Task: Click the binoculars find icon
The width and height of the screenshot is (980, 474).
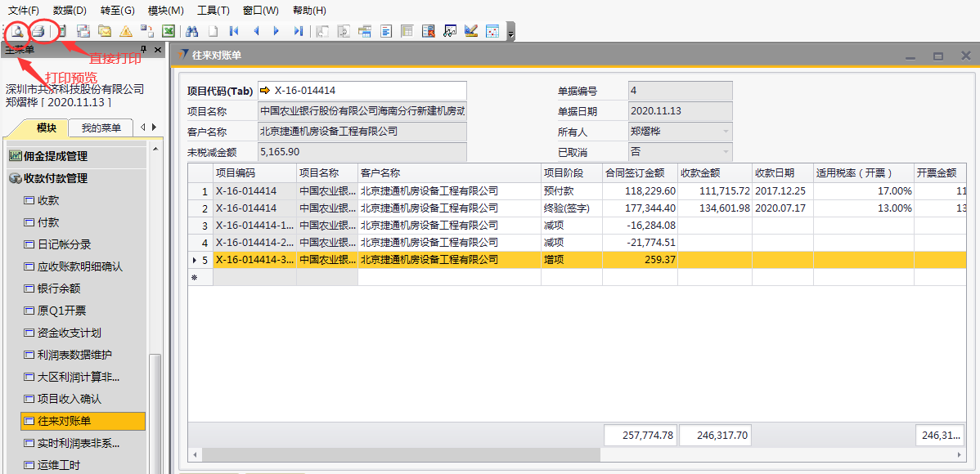Action: pyautogui.click(x=192, y=32)
